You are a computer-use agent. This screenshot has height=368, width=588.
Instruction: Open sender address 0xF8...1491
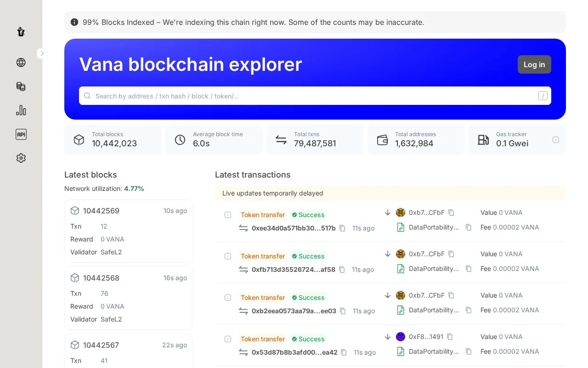[x=426, y=337]
